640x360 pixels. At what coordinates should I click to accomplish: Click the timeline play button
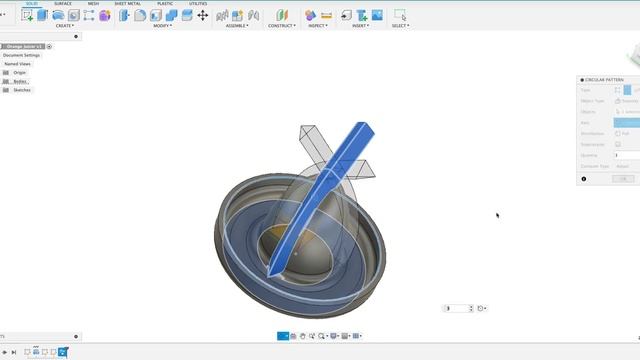click(4, 352)
